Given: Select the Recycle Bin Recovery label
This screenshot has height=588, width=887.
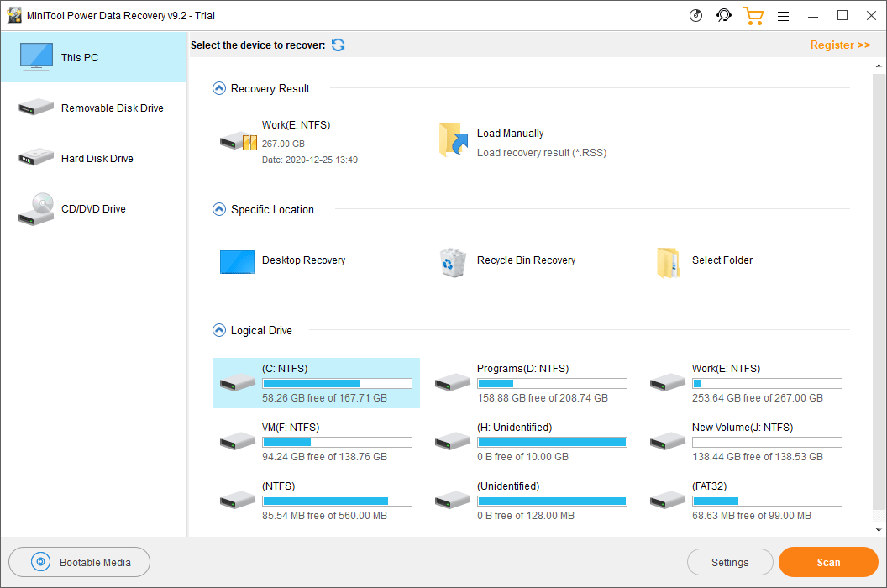Looking at the screenshot, I should pos(526,260).
